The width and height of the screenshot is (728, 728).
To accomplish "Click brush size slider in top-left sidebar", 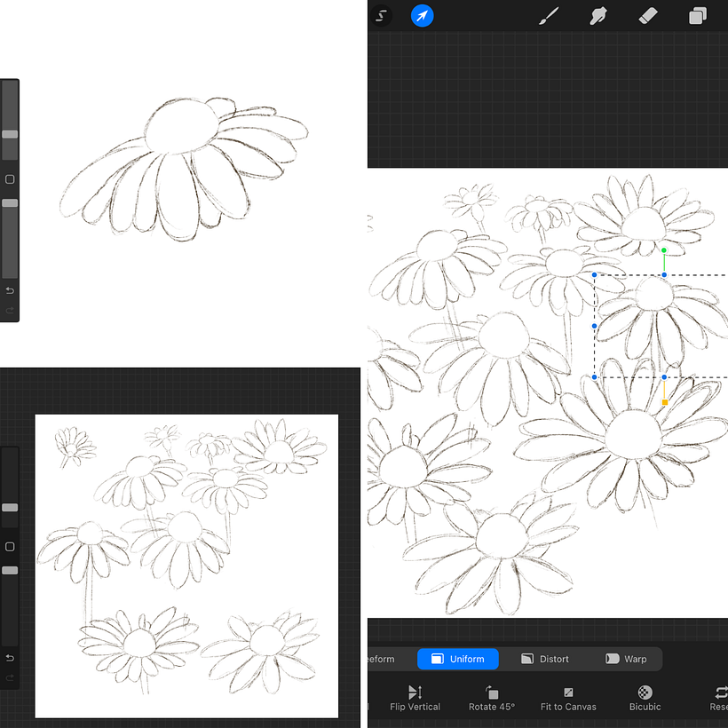I will pos(10,134).
